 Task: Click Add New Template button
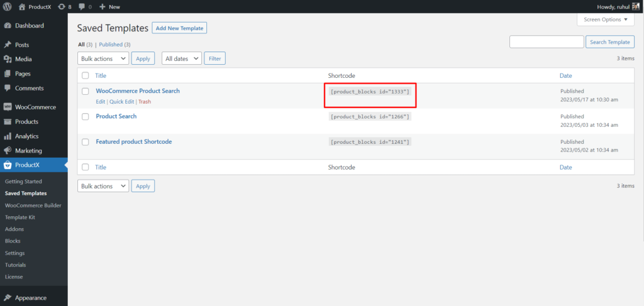click(x=179, y=28)
